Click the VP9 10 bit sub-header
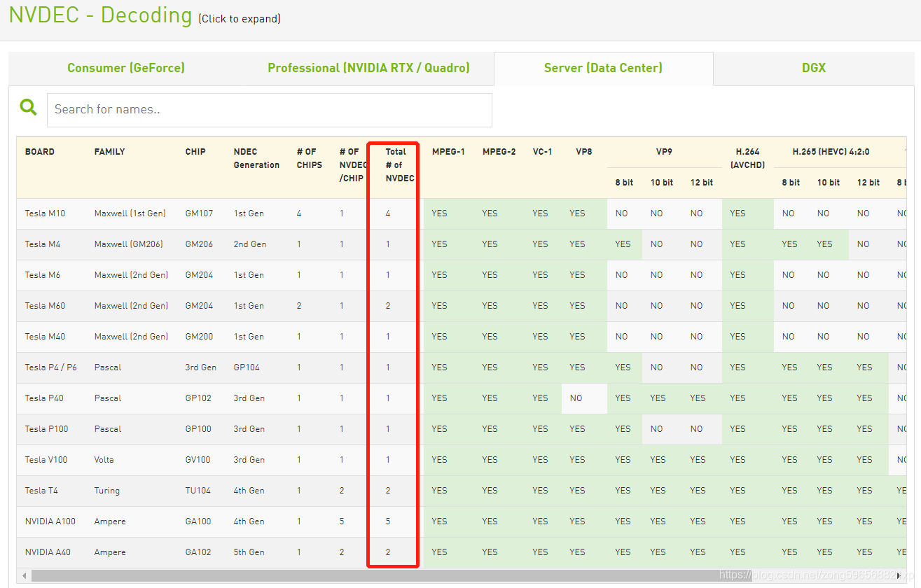The image size is (921, 588). (662, 183)
